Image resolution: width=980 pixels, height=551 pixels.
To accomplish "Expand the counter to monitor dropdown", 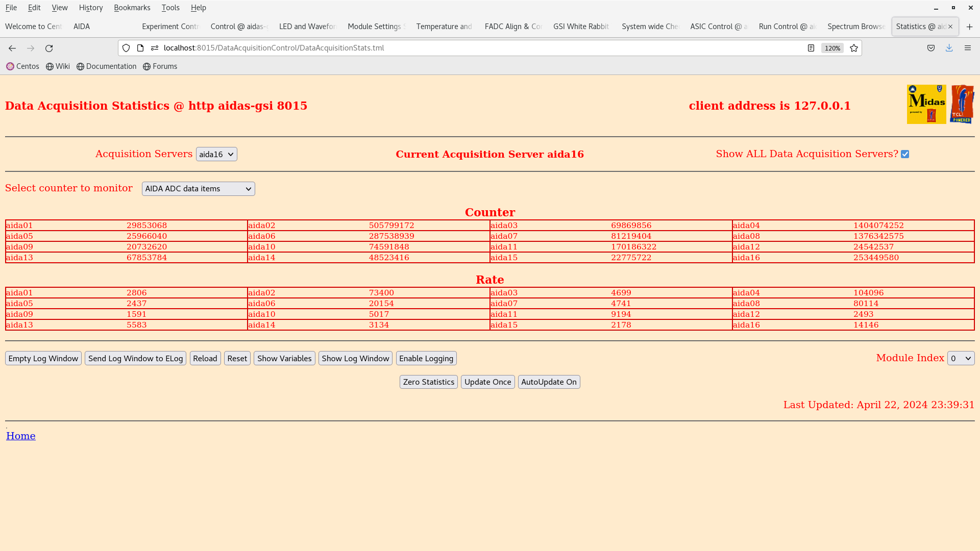I will point(198,189).
